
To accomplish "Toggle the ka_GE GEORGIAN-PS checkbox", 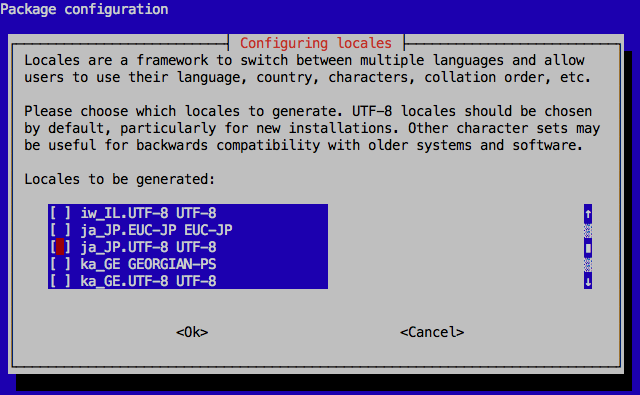I will click(x=60, y=264).
